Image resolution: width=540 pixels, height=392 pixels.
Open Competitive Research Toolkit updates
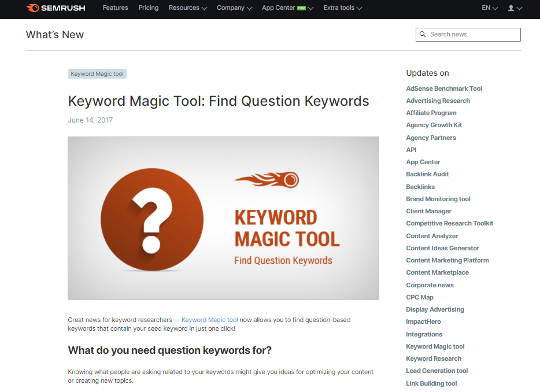449,223
